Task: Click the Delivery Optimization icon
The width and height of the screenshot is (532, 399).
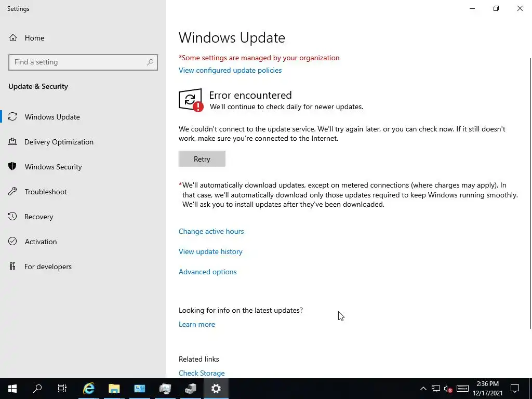Action: pos(12,141)
